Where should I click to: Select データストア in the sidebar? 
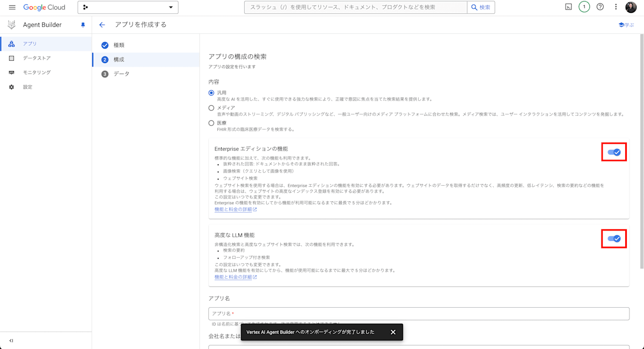tap(46, 58)
